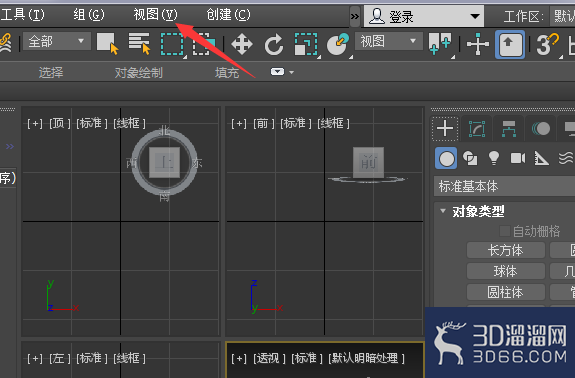Click the 圆柱体 button
This screenshot has width=575, height=378.
[505, 292]
